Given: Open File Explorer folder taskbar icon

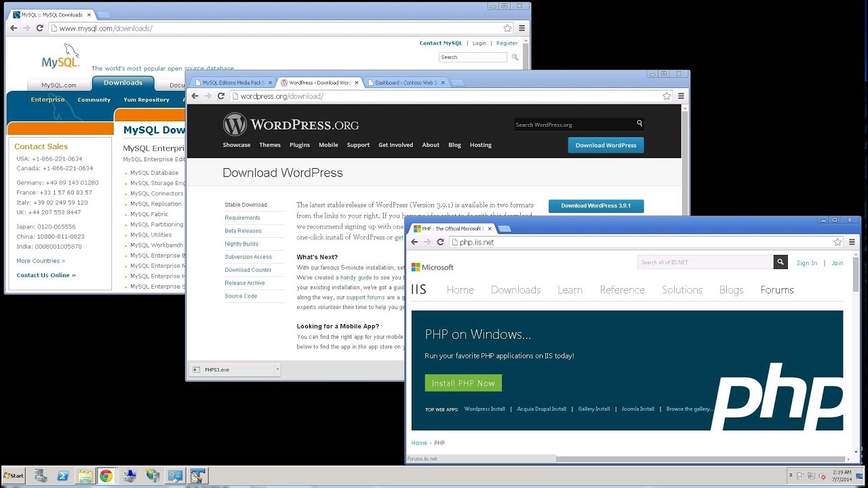Looking at the screenshot, I should pos(85,476).
